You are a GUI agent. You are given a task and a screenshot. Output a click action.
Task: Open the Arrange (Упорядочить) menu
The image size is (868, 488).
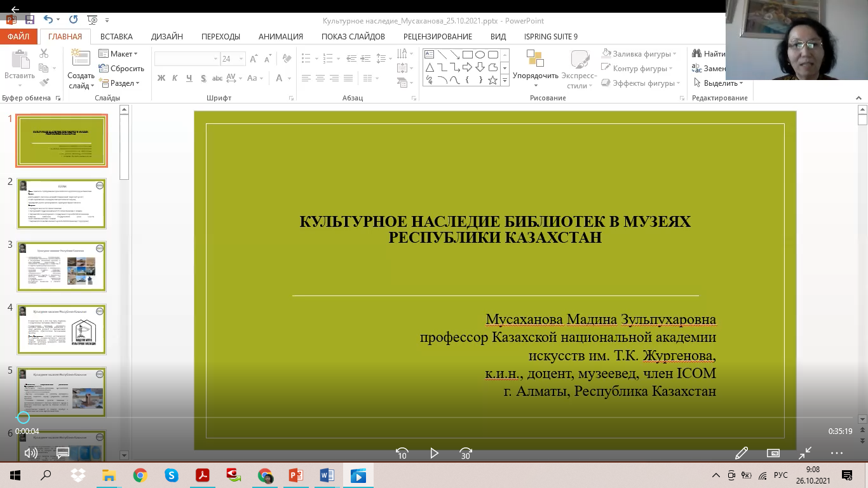click(x=536, y=69)
